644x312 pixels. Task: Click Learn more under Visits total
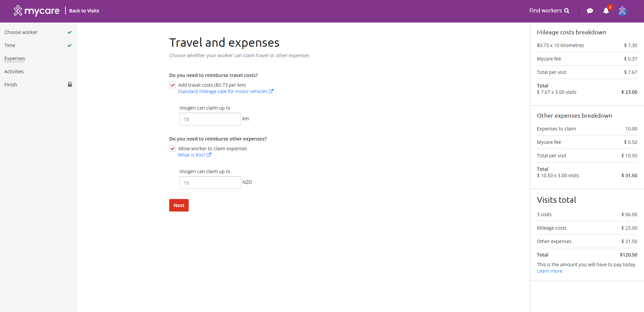click(x=549, y=271)
